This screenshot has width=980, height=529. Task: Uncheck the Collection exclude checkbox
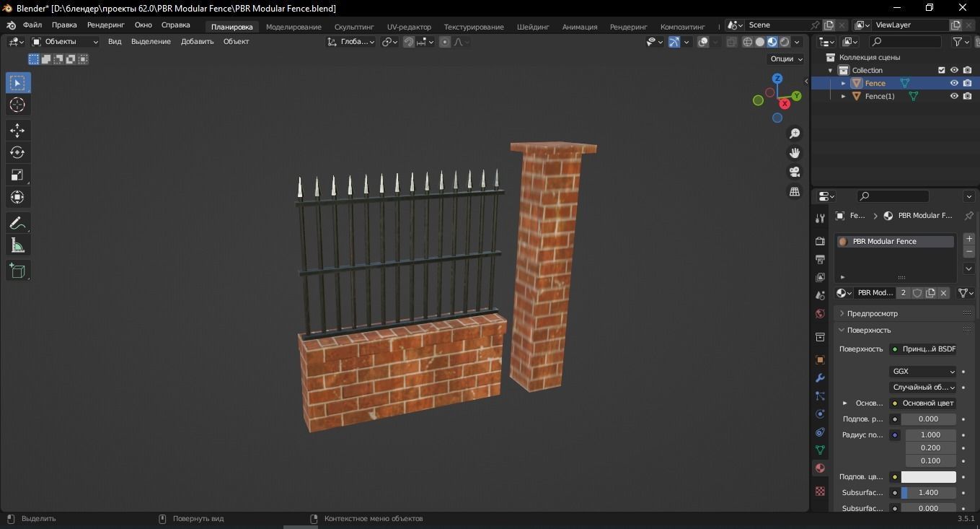coord(941,70)
